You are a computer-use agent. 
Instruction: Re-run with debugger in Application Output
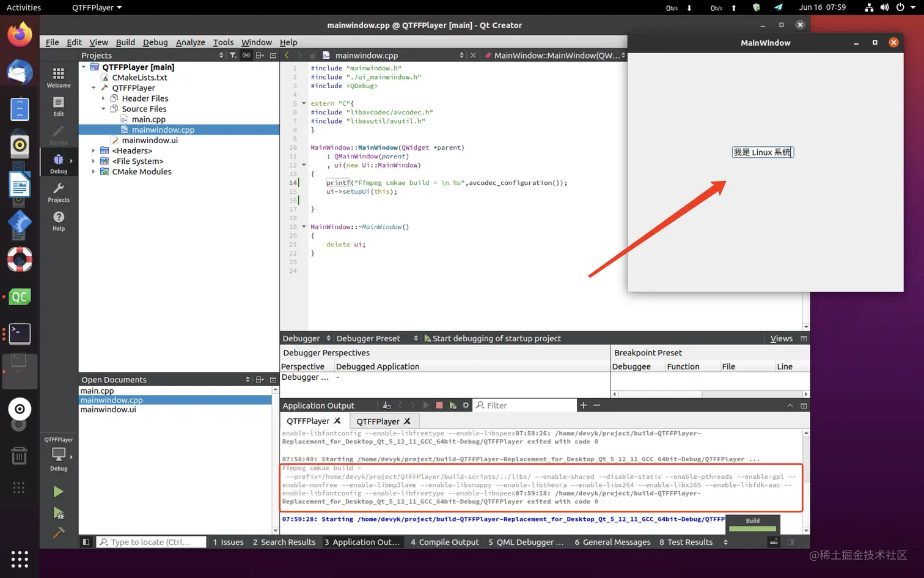453,406
